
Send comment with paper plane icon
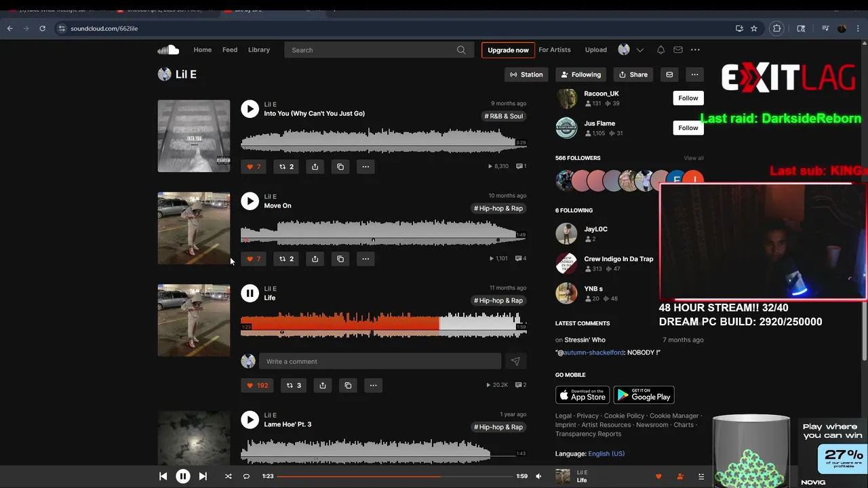[515, 361]
